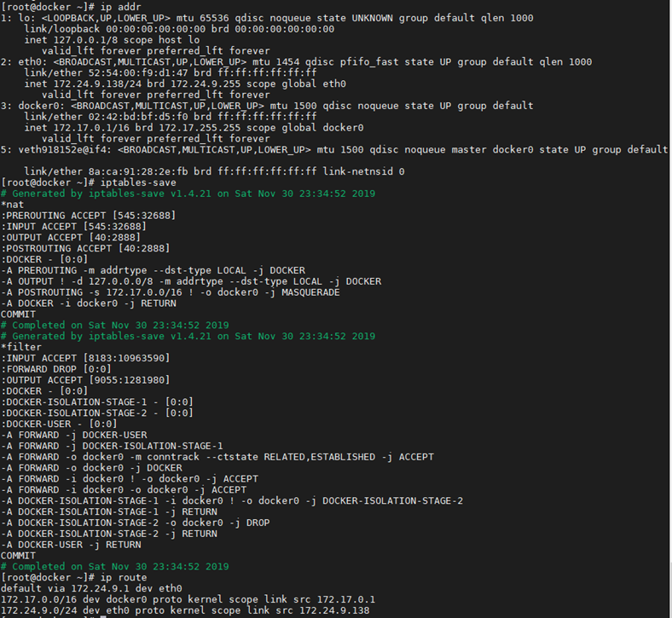
Task: Click the 'default via 172.24.9.1 dev eth0' route
Action: (91, 588)
